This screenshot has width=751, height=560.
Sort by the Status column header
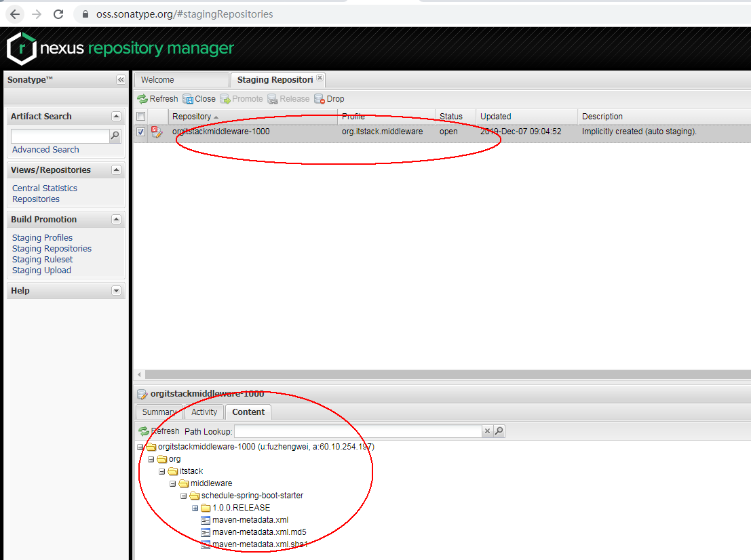[455, 117]
